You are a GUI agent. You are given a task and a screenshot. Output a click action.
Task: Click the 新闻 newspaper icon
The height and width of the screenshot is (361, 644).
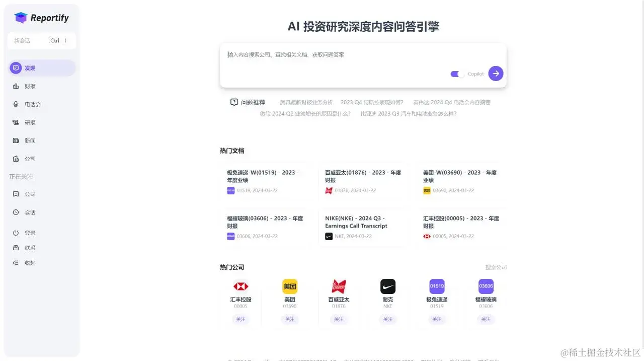tap(16, 140)
